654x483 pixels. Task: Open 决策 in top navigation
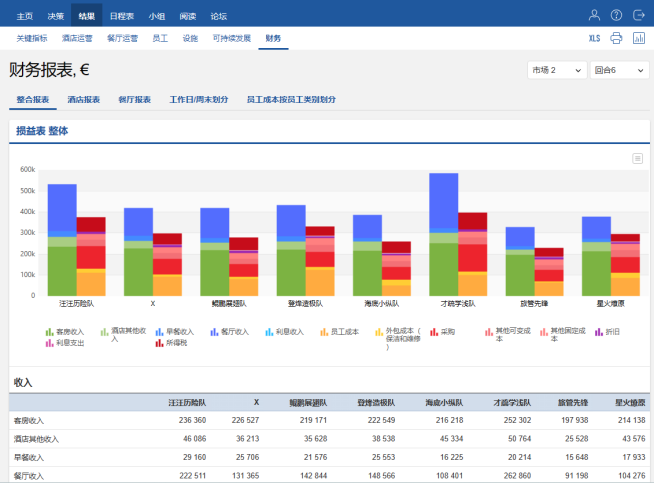click(x=55, y=16)
